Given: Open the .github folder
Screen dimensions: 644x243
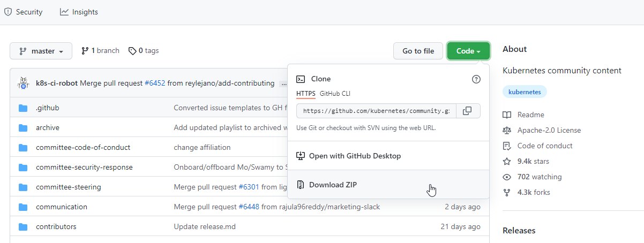Looking at the screenshot, I should [47, 108].
